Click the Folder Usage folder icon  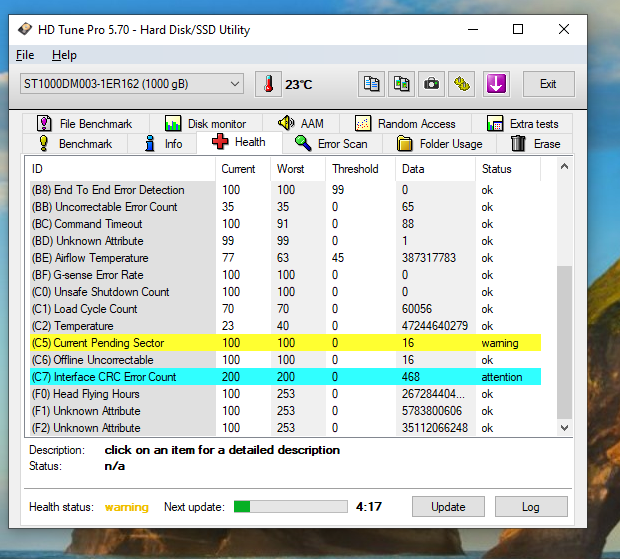coord(405,144)
